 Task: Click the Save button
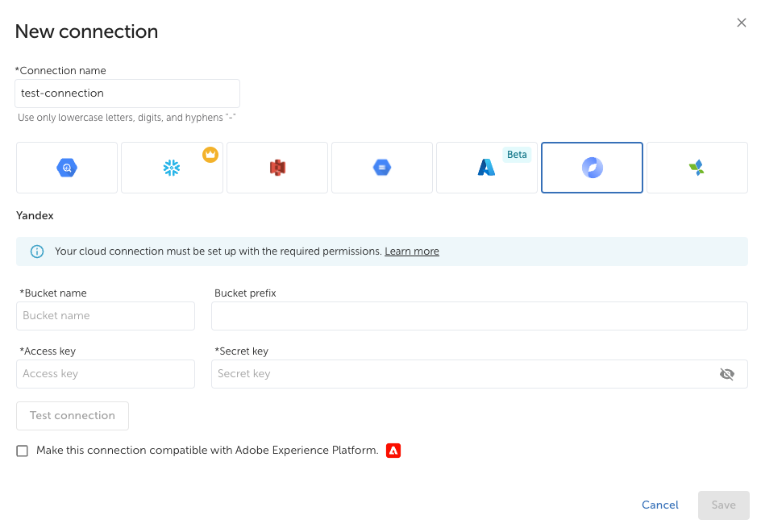[x=723, y=505]
